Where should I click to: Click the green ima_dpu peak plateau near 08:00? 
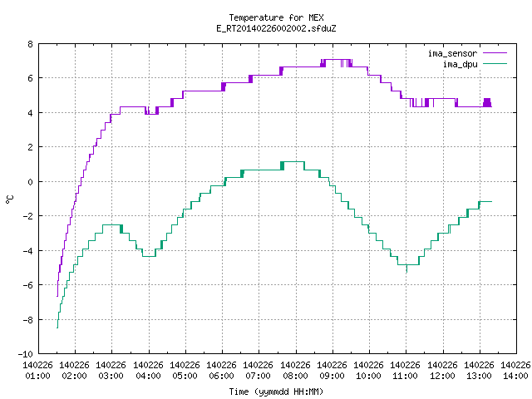point(293,162)
